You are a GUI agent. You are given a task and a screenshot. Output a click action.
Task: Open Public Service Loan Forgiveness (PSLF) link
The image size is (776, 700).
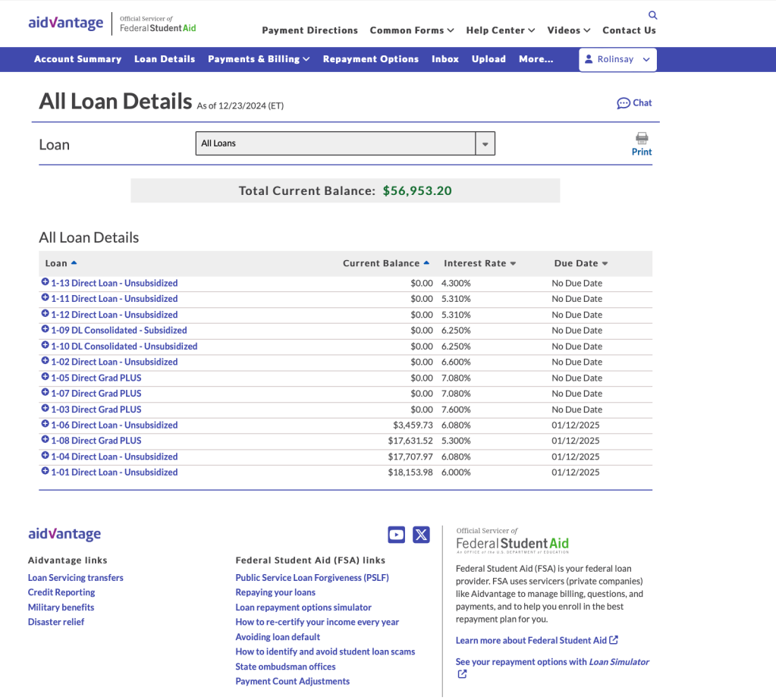(x=312, y=578)
